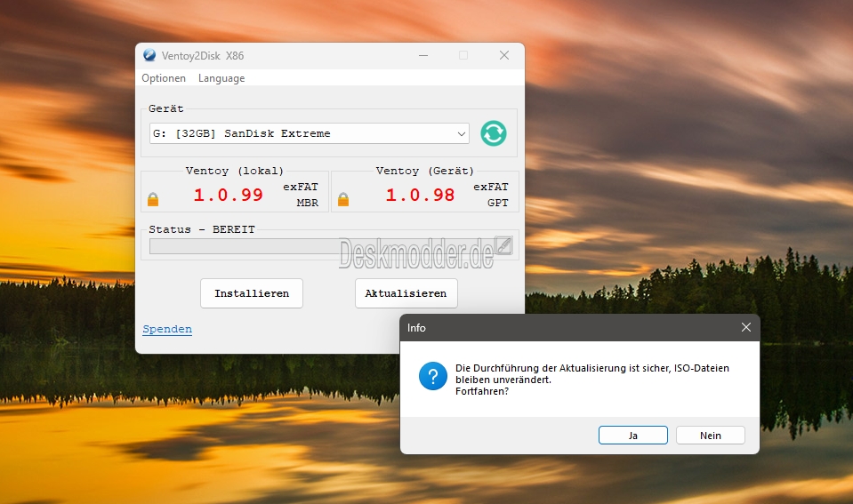Click the Gerät group label
Viewport: 853px width, 504px height.
pyautogui.click(x=166, y=108)
